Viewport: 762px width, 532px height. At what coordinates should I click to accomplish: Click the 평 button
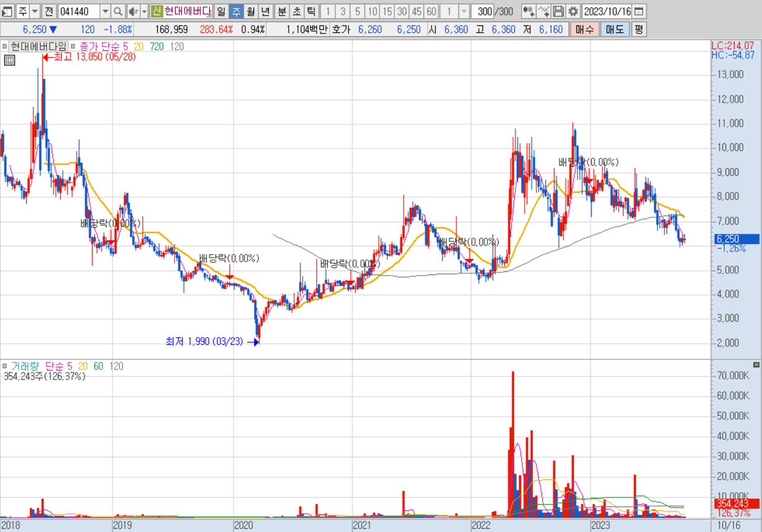pyautogui.click(x=639, y=29)
